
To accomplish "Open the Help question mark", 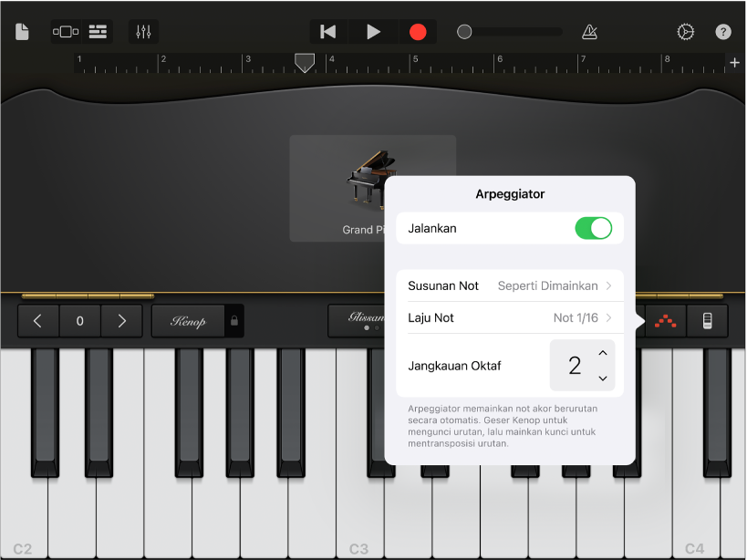I will click(723, 31).
